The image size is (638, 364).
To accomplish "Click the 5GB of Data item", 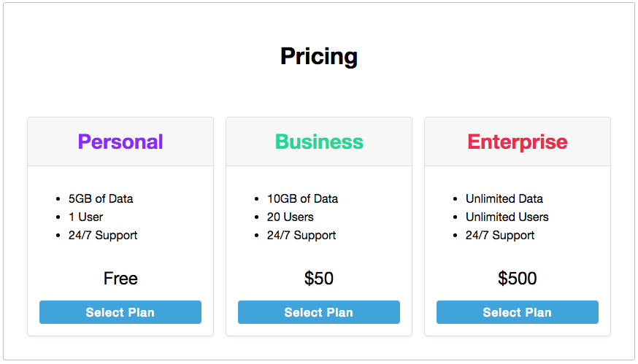I will click(101, 198).
